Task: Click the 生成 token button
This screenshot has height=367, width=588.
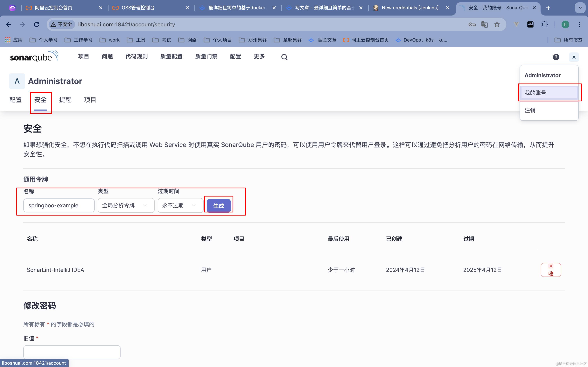Action: (x=218, y=206)
